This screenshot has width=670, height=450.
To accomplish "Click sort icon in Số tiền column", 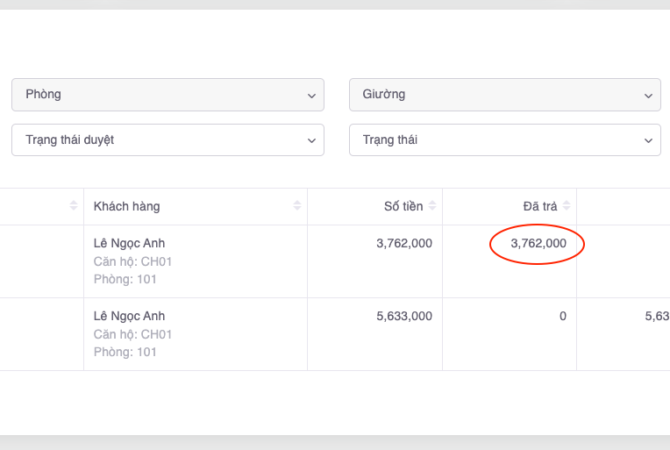I will click(433, 206).
